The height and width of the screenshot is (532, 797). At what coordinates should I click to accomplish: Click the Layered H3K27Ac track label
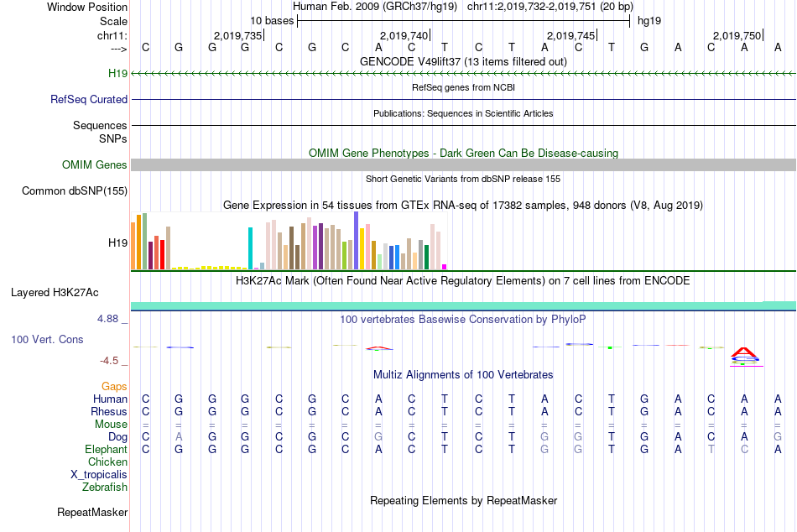coord(55,293)
